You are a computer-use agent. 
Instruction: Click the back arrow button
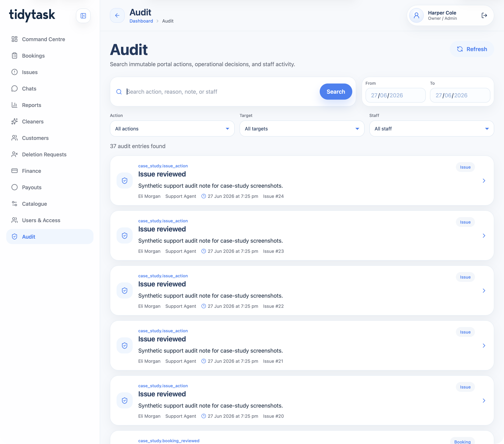(117, 16)
